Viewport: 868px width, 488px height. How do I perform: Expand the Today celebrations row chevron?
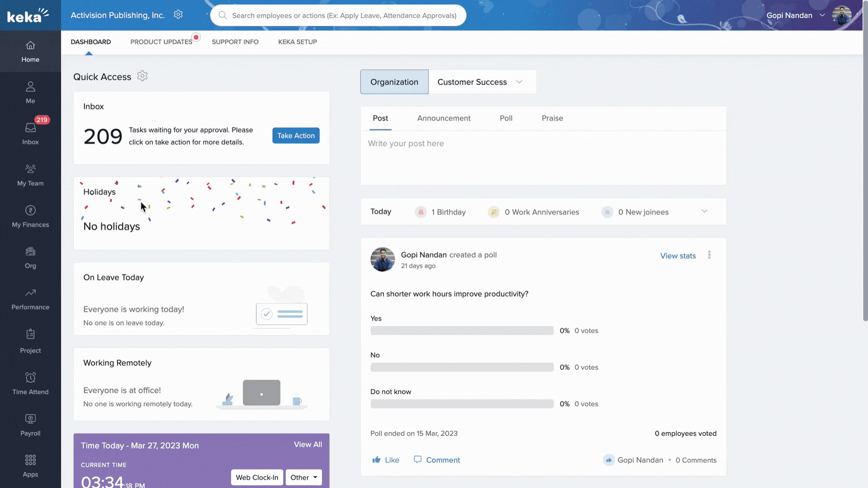(x=704, y=211)
